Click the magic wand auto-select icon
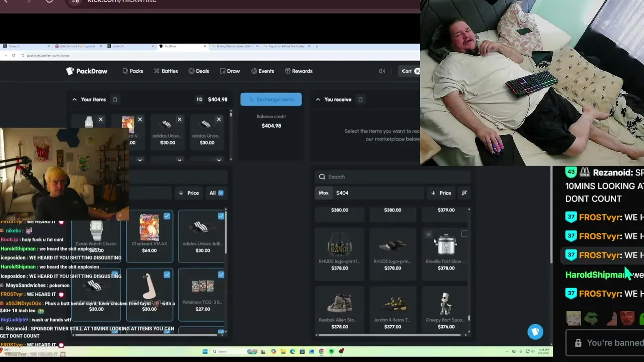The width and height of the screenshot is (644, 362). pyautogui.click(x=464, y=193)
